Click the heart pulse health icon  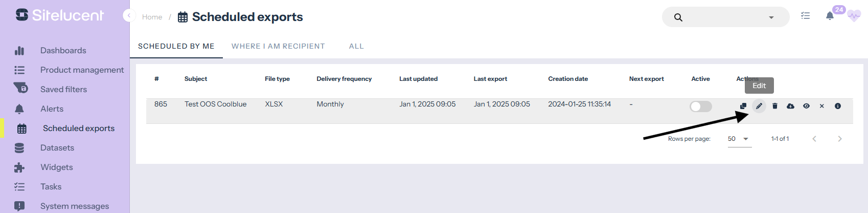click(854, 16)
